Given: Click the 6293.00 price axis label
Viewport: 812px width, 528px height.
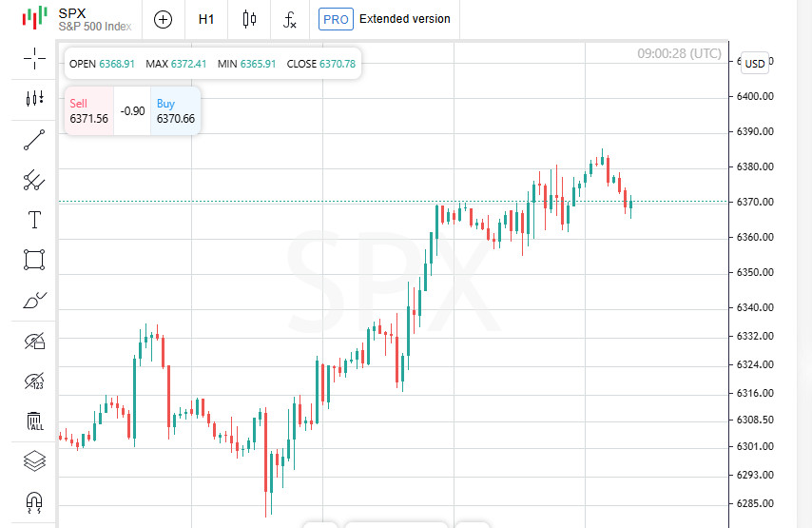Looking at the screenshot, I should 755,475.
